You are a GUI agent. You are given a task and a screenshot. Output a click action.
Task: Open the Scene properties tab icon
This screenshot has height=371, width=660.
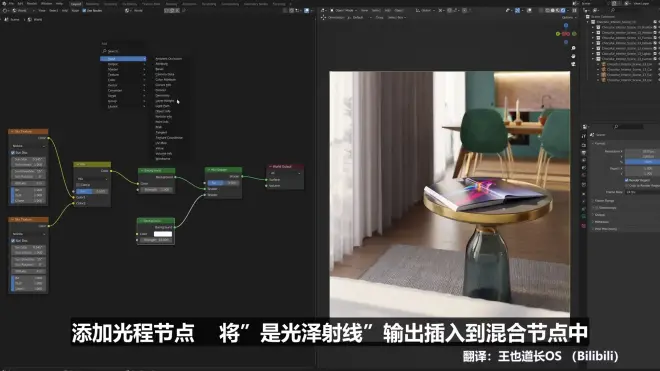tap(583, 168)
